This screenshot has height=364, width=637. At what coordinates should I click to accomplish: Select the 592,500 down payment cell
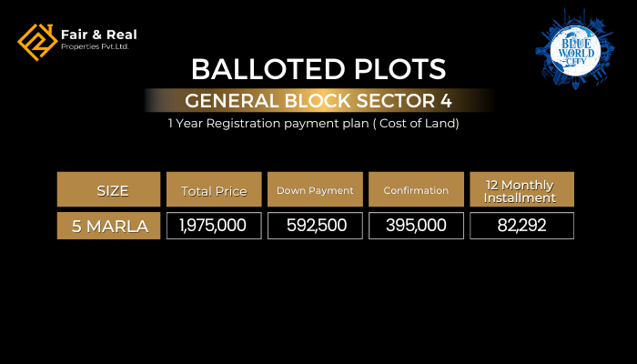[315, 226]
